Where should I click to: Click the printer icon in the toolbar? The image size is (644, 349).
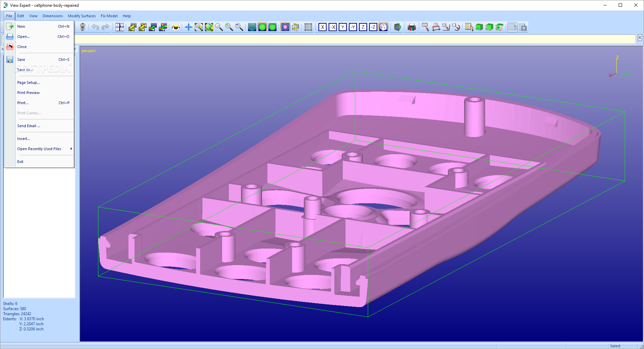click(x=411, y=27)
